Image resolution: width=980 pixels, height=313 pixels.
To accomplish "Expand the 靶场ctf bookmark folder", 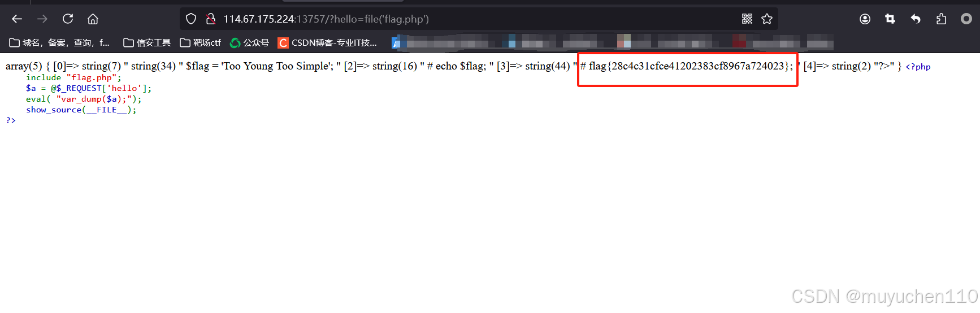I will 201,43.
